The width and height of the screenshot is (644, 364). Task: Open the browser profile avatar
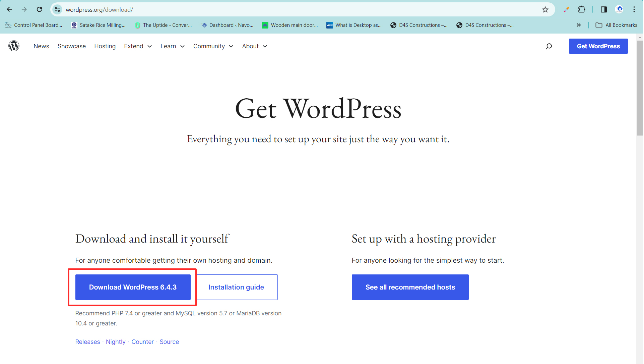[x=620, y=9]
